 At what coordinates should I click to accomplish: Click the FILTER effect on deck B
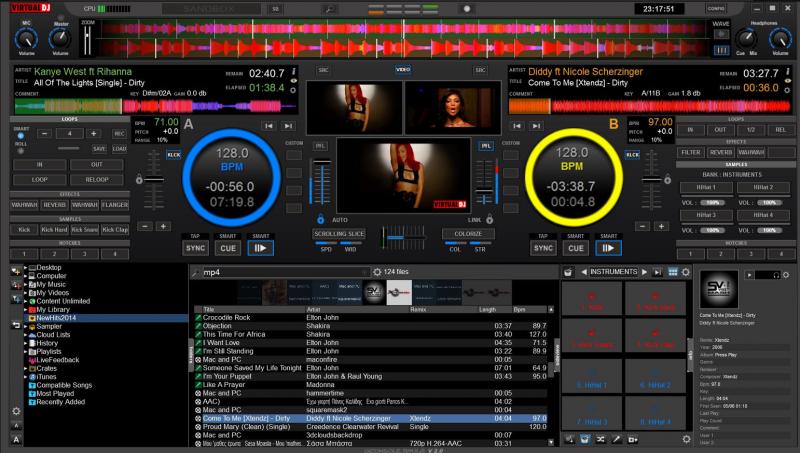point(691,152)
